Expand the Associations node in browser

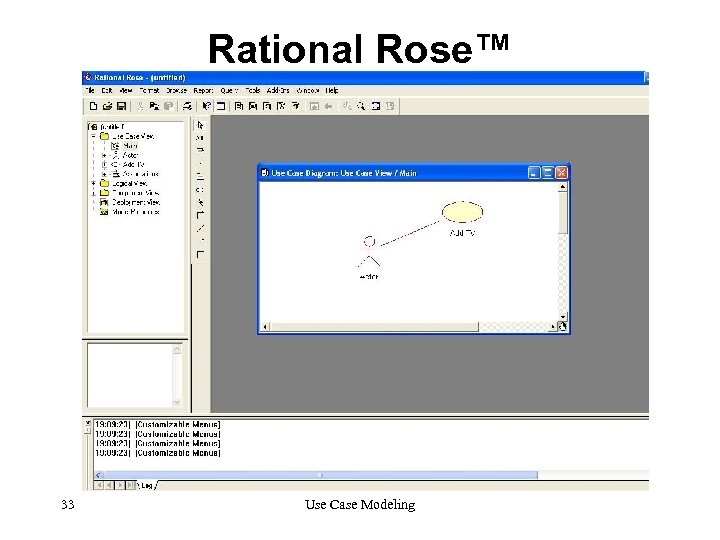[104, 174]
